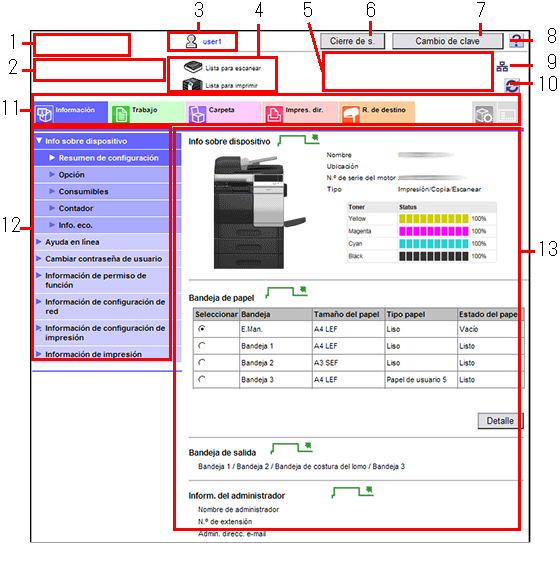This screenshot has height=572, width=560.
Task: Click the green tray icon next to Info sobre dispositivo
Action: [x=298, y=140]
